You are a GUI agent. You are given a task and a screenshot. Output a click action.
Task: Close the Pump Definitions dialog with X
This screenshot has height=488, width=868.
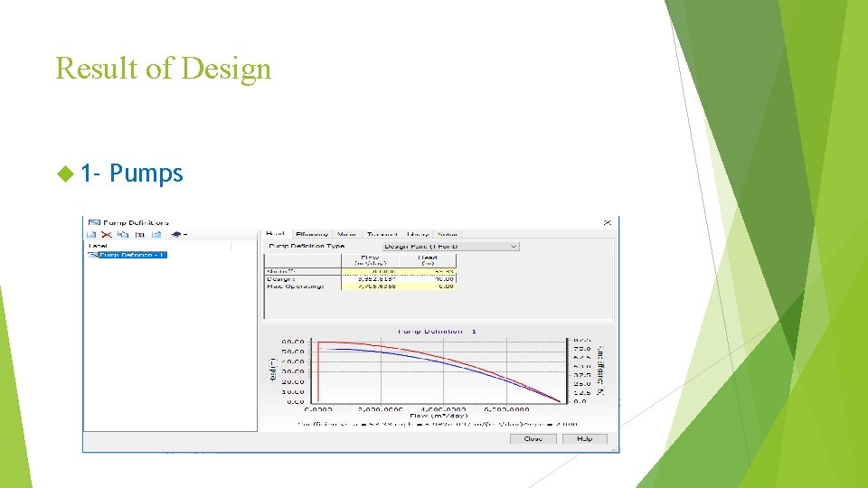click(x=608, y=222)
